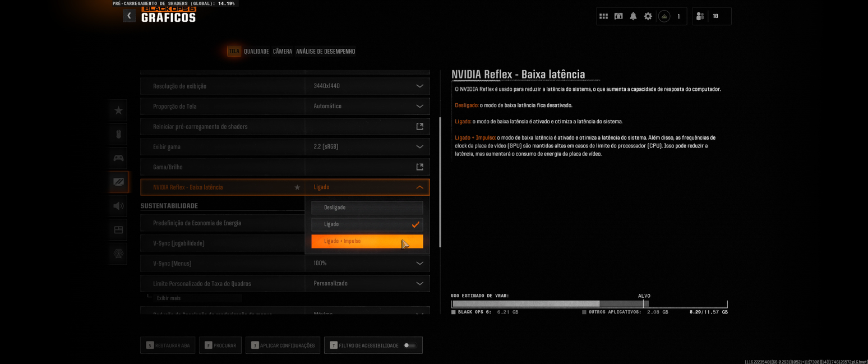Open the Favorites star settings category

[x=118, y=110]
